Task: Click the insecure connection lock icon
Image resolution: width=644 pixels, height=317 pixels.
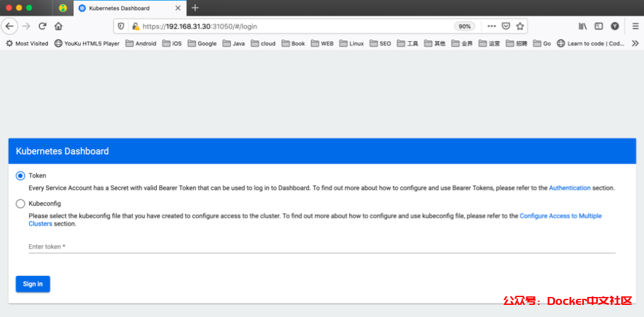Action: [135, 27]
